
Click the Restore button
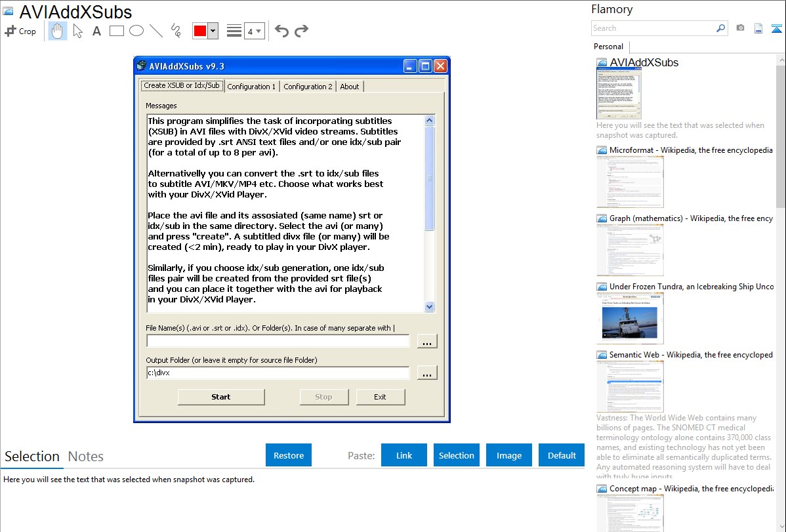pos(289,455)
